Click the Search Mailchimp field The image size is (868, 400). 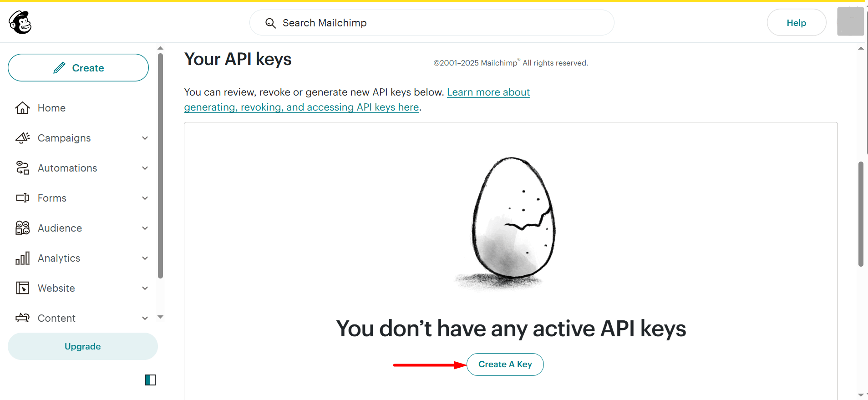[432, 23]
